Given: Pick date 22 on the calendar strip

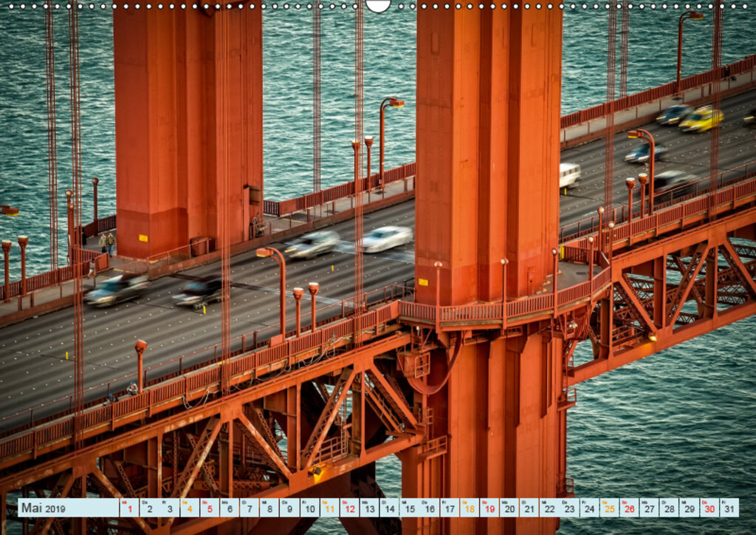Looking at the screenshot, I should (549, 508).
